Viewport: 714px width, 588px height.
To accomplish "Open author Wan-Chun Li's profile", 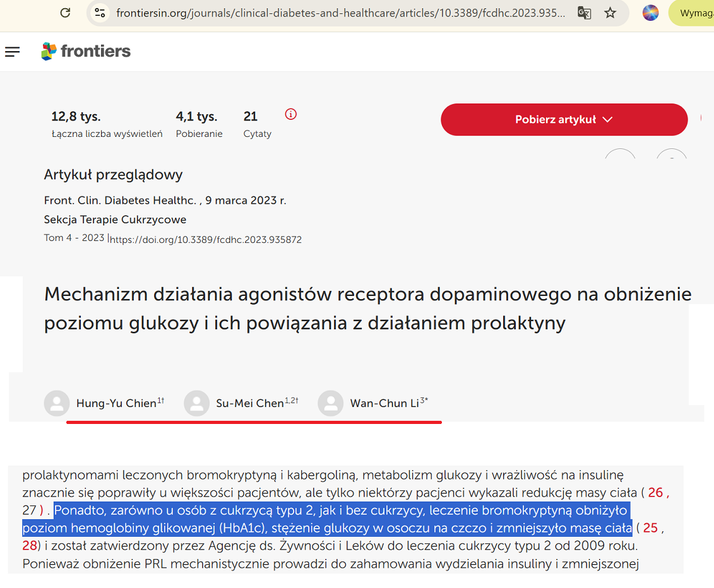I will 384,403.
